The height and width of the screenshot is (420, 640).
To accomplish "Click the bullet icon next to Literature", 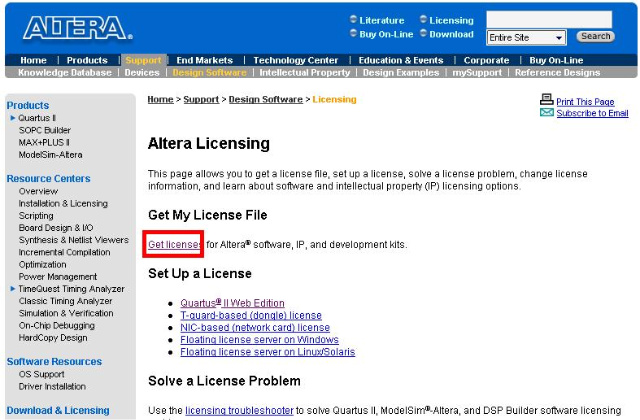I will click(353, 19).
